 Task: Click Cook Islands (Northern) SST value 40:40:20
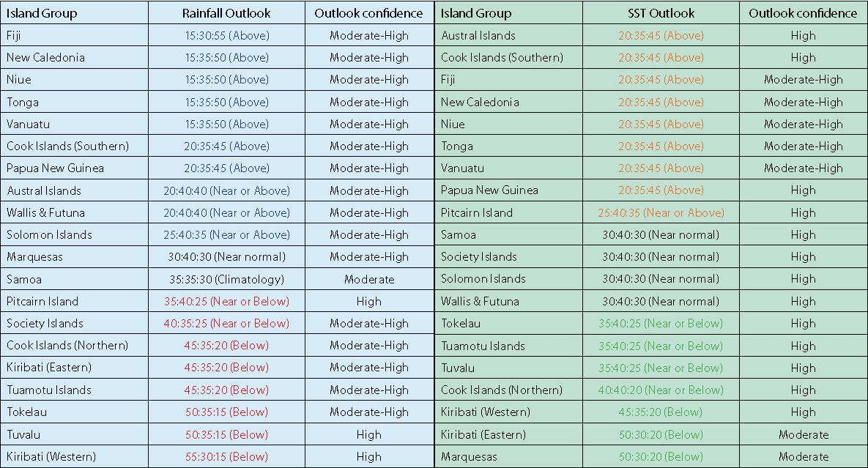click(x=661, y=390)
